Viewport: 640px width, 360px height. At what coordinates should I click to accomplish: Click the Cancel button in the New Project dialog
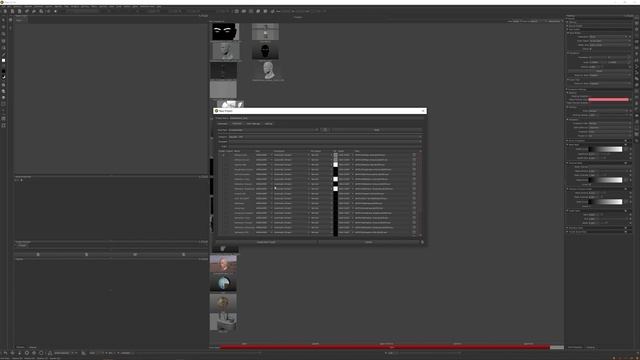pyautogui.click(x=369, y=242)
